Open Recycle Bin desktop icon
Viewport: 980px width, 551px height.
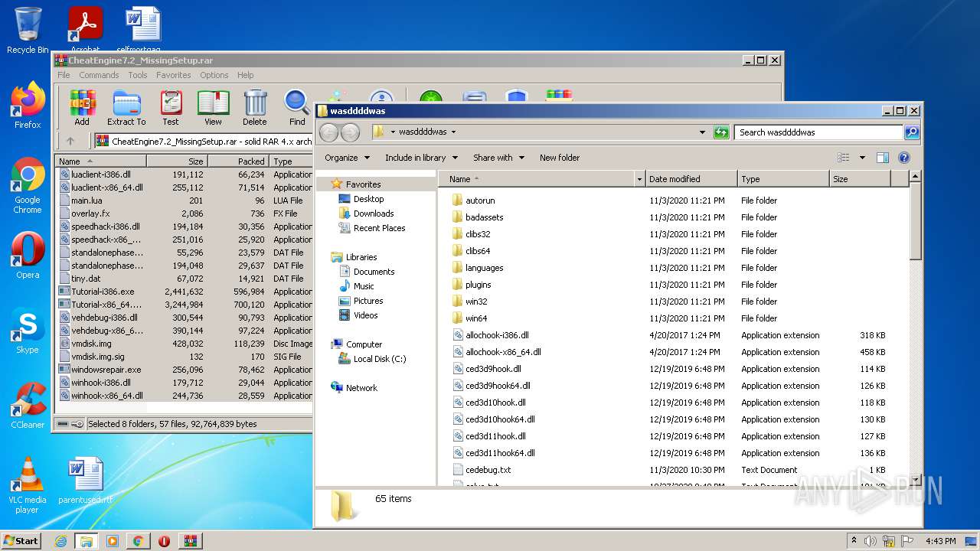click(x=28, y=31)
